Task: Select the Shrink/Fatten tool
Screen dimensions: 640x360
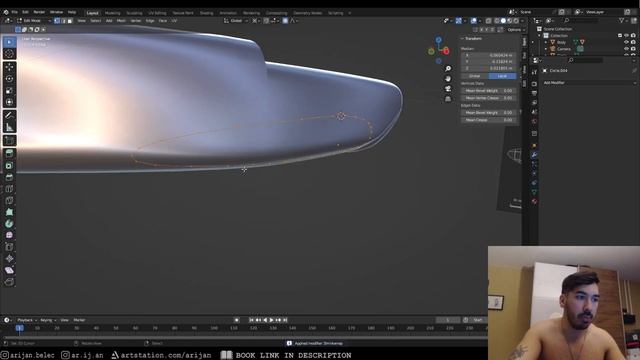Action: (x=9, y=258)
